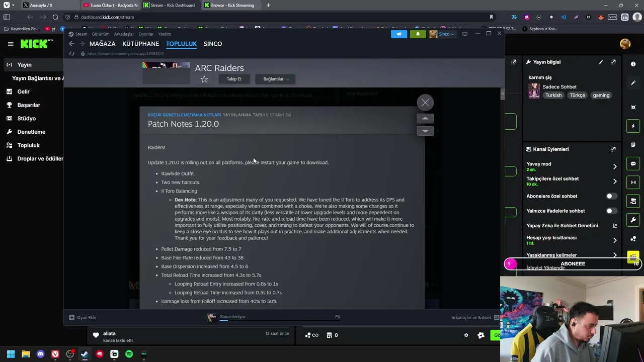Click the info icon on right rail
This screenshot has width=644, height=362.
[633, 64]
